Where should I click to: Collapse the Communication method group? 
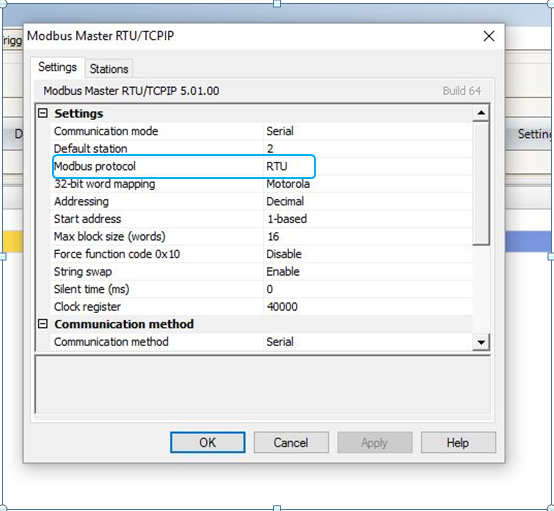click(x=43, y=324)
